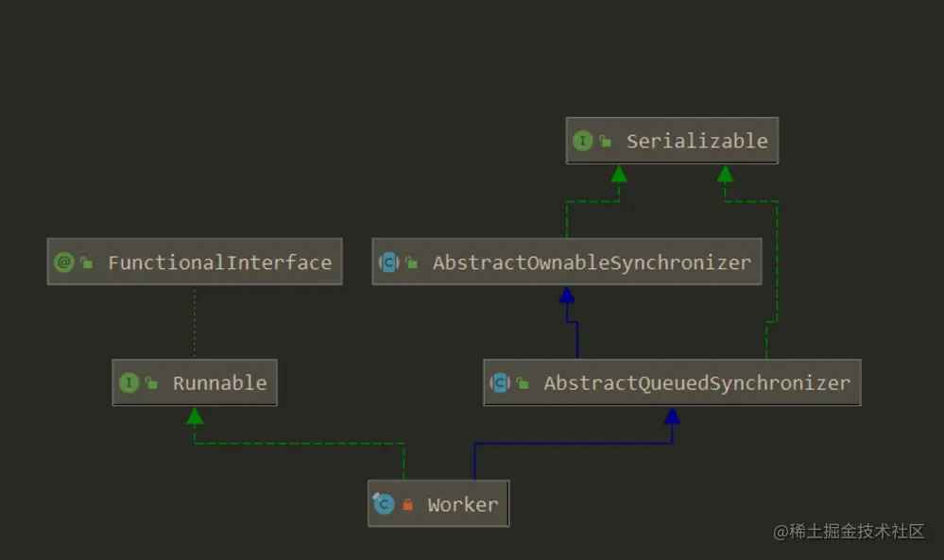Viewport: 944px width, 560px height.
Task: Click the green lock icon beside AbstractOwnableSynchronizer
Action: [411, 263]
